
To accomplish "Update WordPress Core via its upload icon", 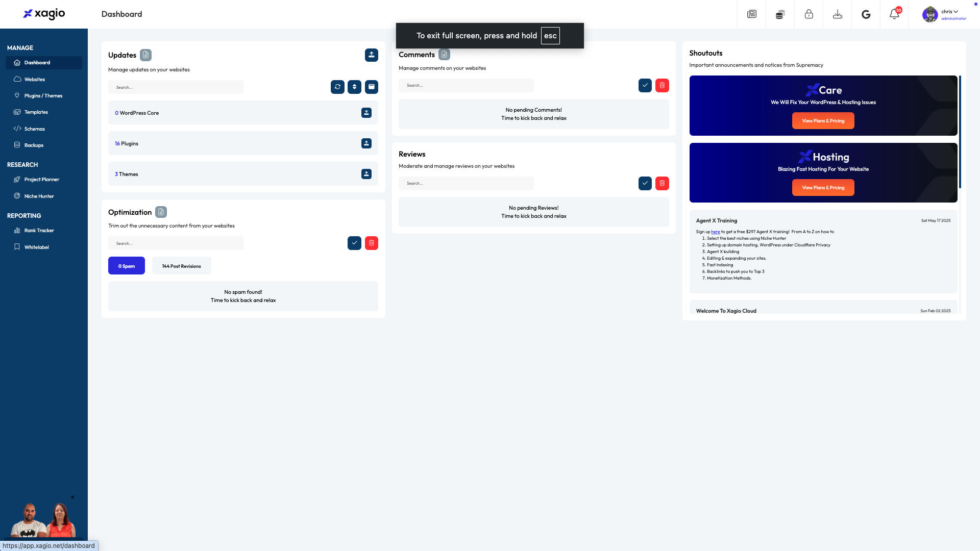I will click(366, 113).
